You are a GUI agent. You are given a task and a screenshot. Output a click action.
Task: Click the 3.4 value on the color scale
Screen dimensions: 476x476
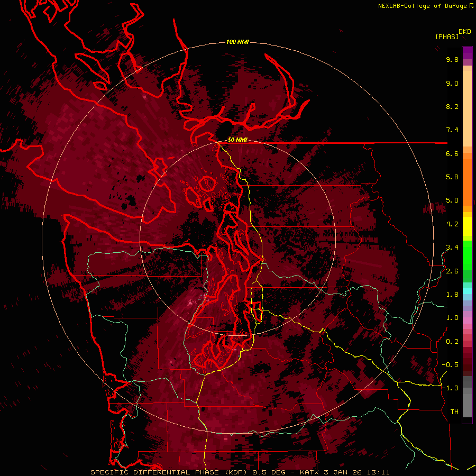coord(452,248)
